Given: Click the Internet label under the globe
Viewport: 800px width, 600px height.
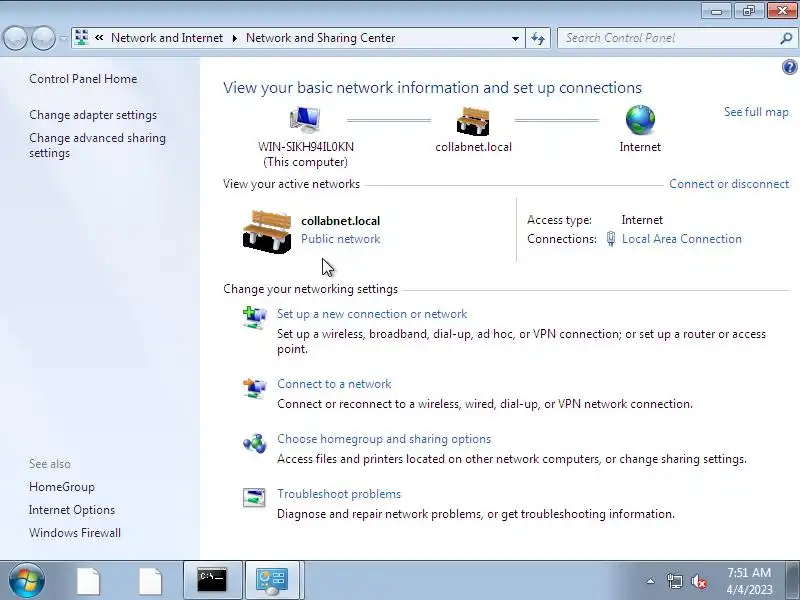Looking at the screenshot, I should [640, 147].
